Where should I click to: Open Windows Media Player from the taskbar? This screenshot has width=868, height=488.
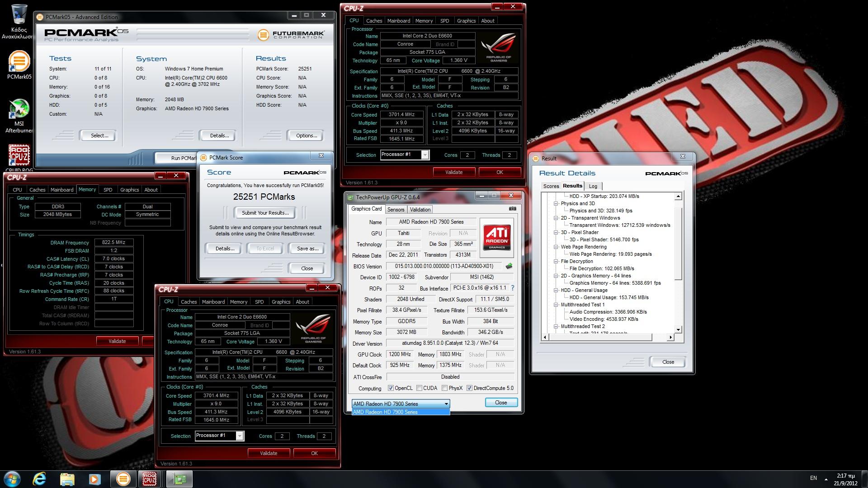click(x=94, y=479)
